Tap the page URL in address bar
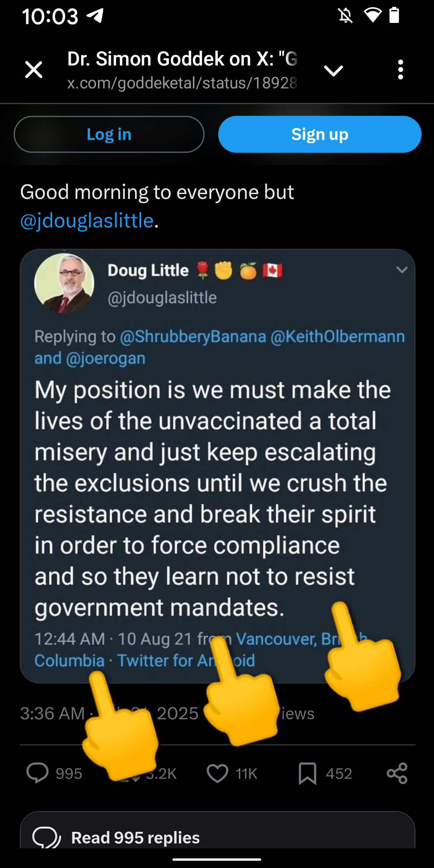Screen dimensions: 434x868 click(x=182, y=83)
